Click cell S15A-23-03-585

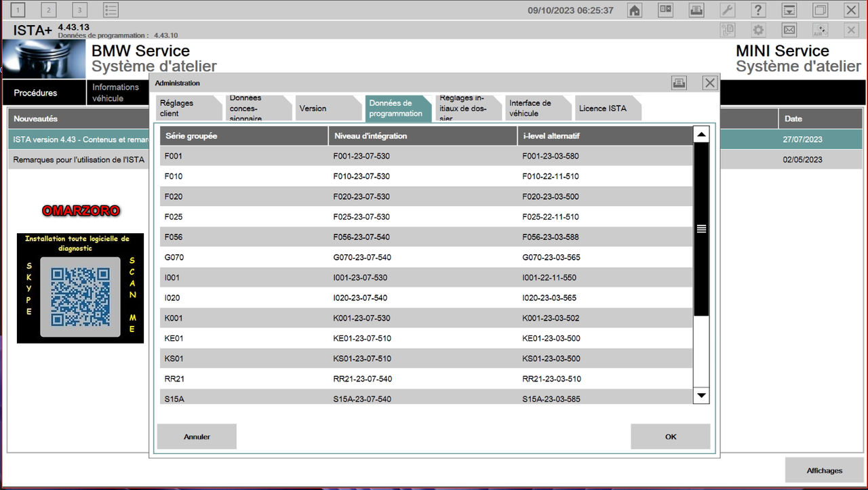tap(551, 399)
